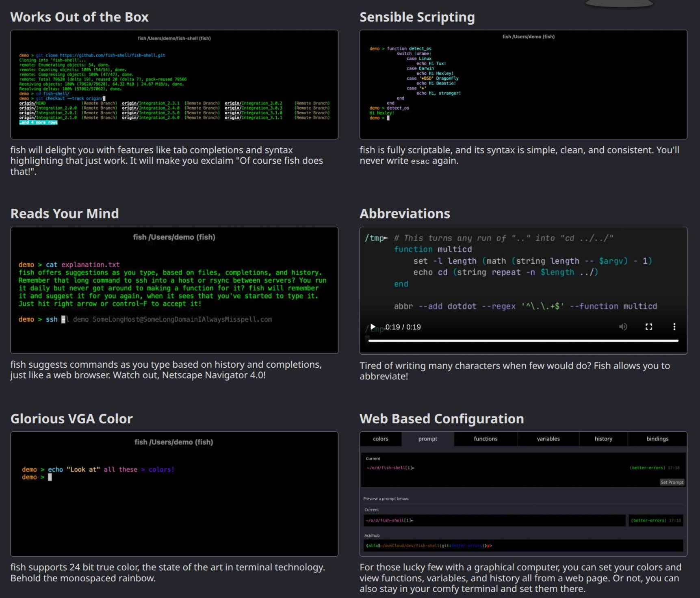Click the 'Netscape Navigator 4.0!' text

click(214, 375)
